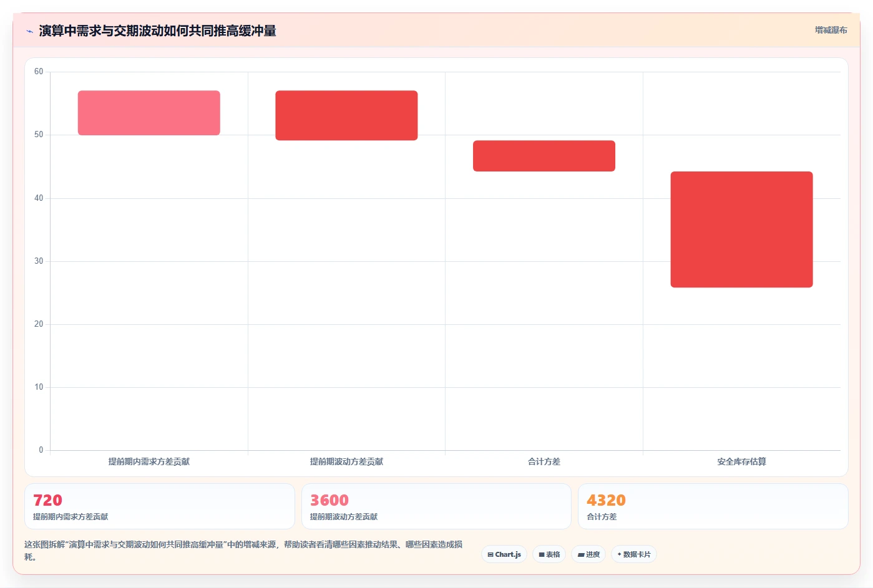The image size is (873, 588).
Task: Click the tall 安全库存估算 bar
Action: [x=741, y=229]
